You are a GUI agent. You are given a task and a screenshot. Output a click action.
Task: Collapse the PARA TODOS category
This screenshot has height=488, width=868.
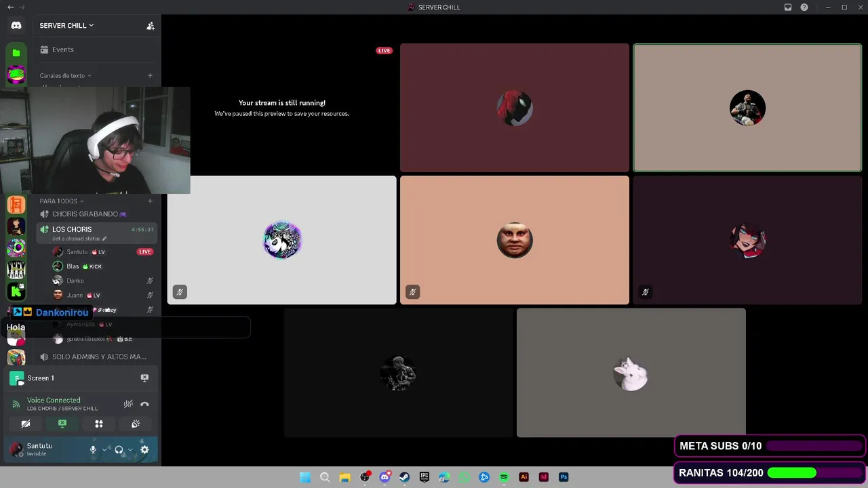(61, 201)
